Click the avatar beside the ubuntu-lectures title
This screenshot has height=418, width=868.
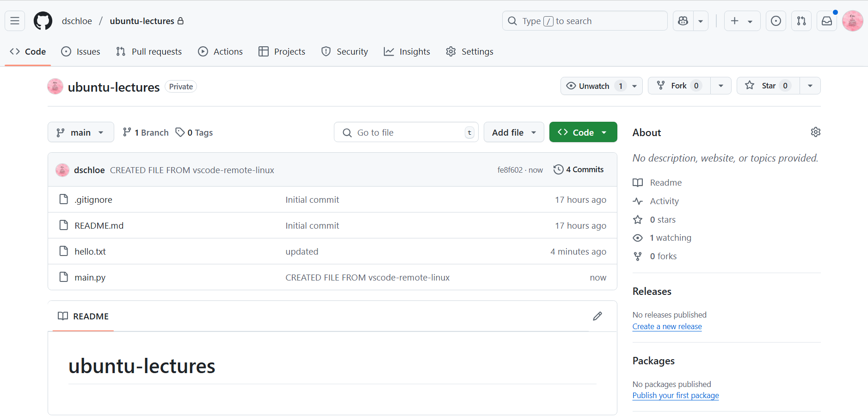[x=55, y=87]
